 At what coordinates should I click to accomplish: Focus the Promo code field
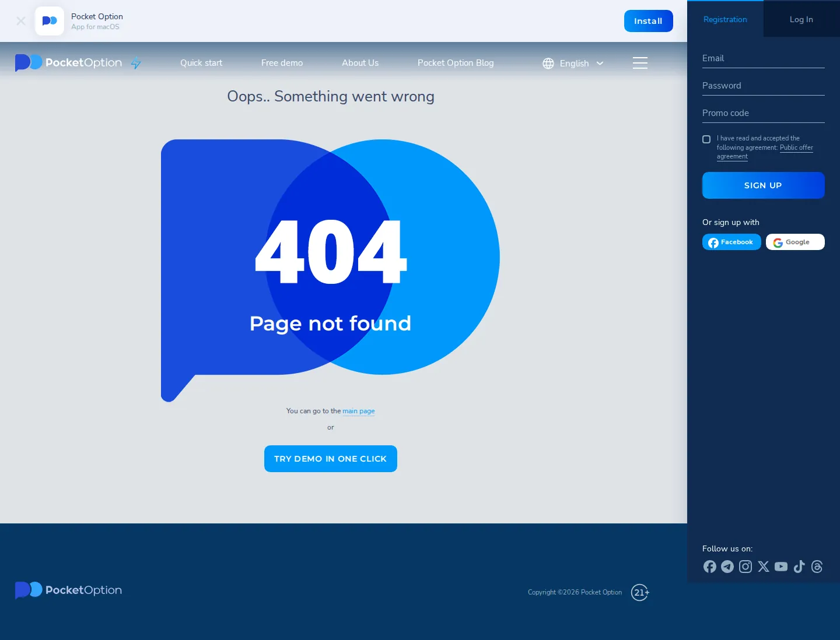(763, 113)
